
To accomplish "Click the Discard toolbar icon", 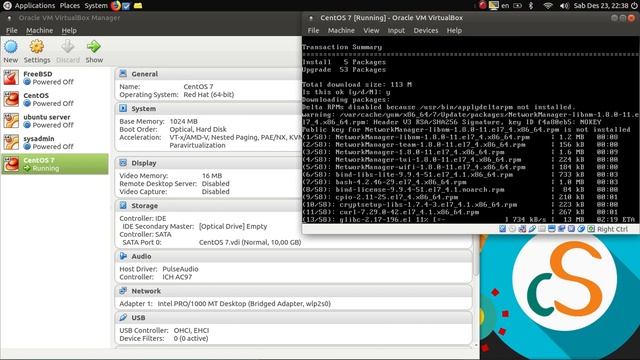I will [x=67, y=47].
